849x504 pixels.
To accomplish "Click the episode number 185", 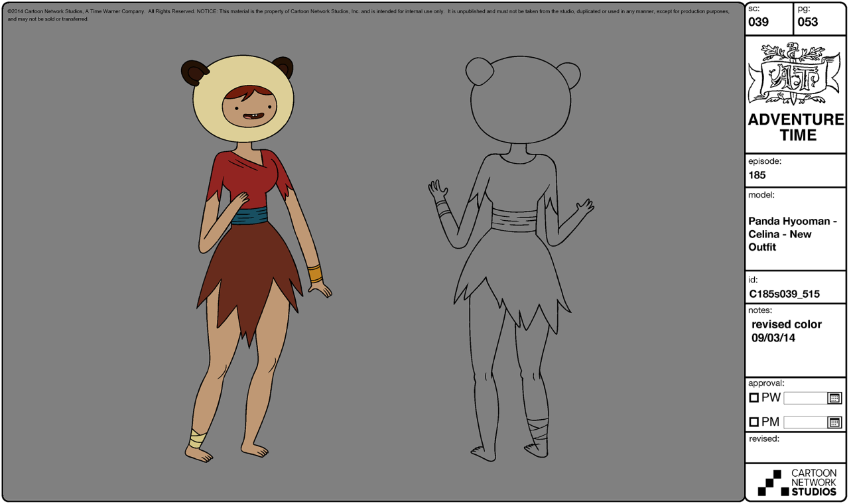I will click(757, 175).
